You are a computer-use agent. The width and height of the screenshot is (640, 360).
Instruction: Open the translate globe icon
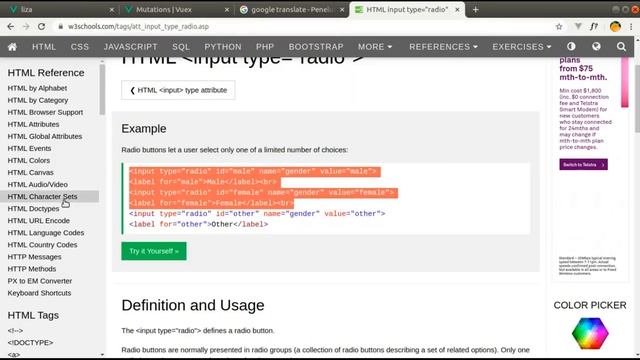(596, 47)
